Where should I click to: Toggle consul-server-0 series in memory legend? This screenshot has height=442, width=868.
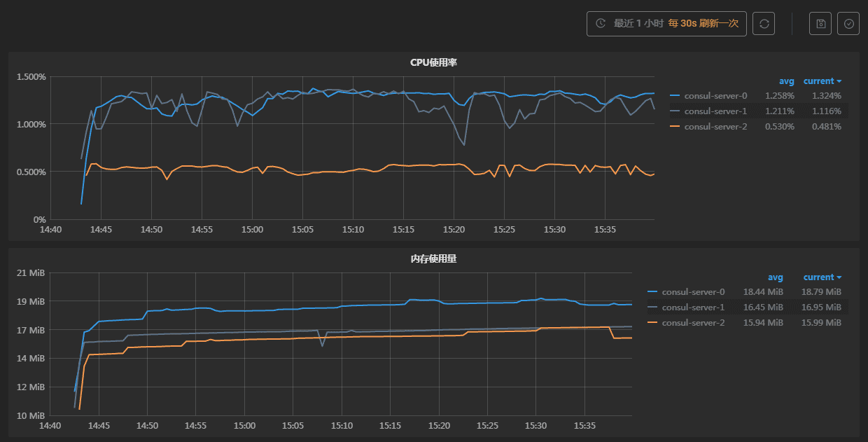[x=693, y=291]
